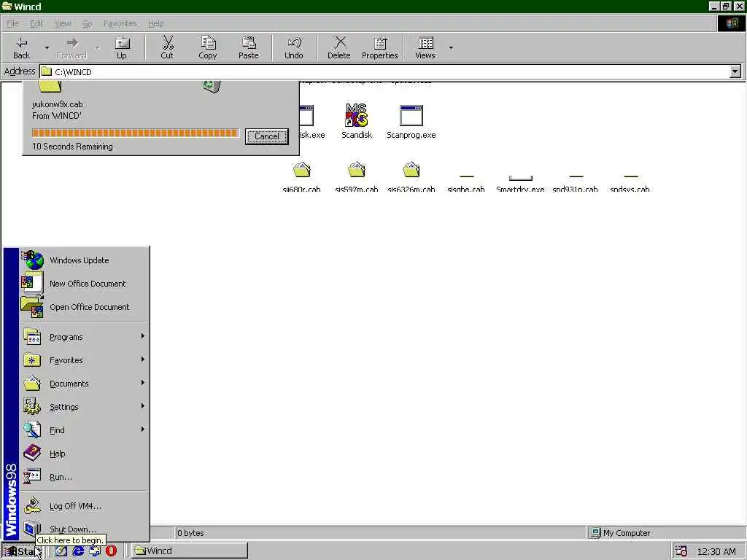Click the Forward toolbar button
This screenshot has width=747, height=560.
(72, 47)
